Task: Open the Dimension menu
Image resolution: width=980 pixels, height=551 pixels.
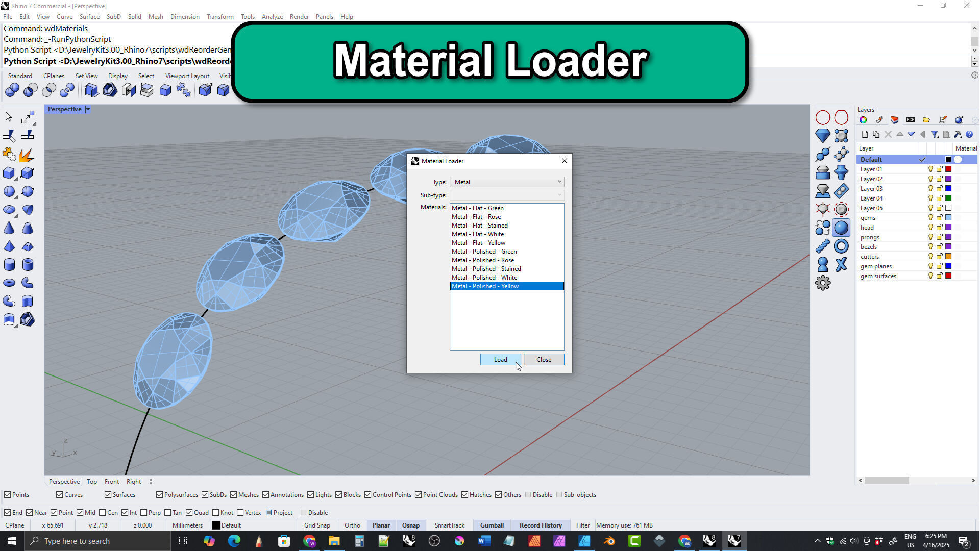Action: (x=184, y=17)
